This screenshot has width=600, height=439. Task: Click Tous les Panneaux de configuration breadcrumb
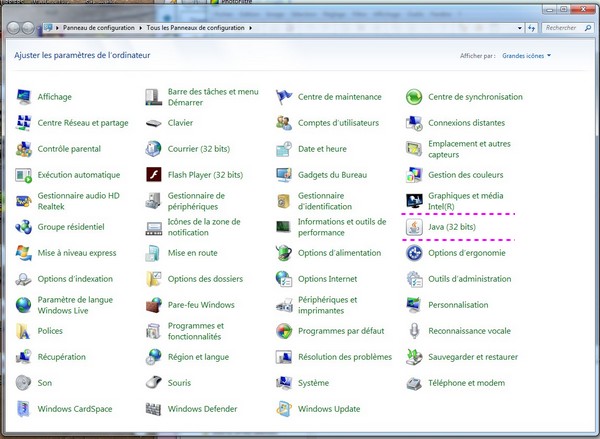point(195,28)
